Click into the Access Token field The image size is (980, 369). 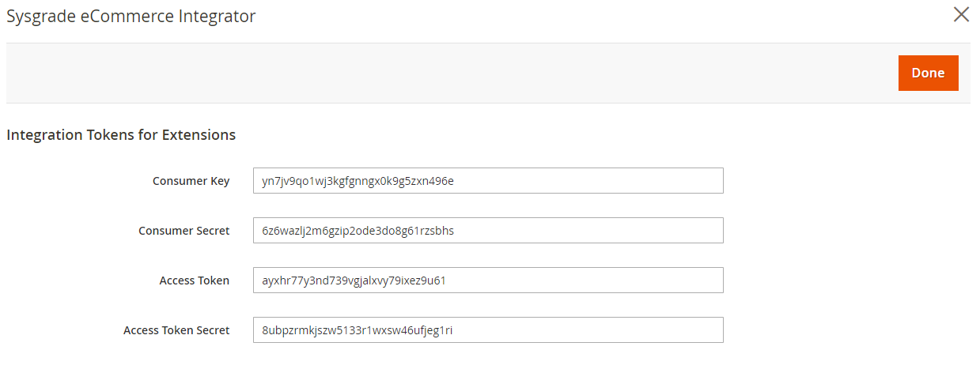click(488, 280)
